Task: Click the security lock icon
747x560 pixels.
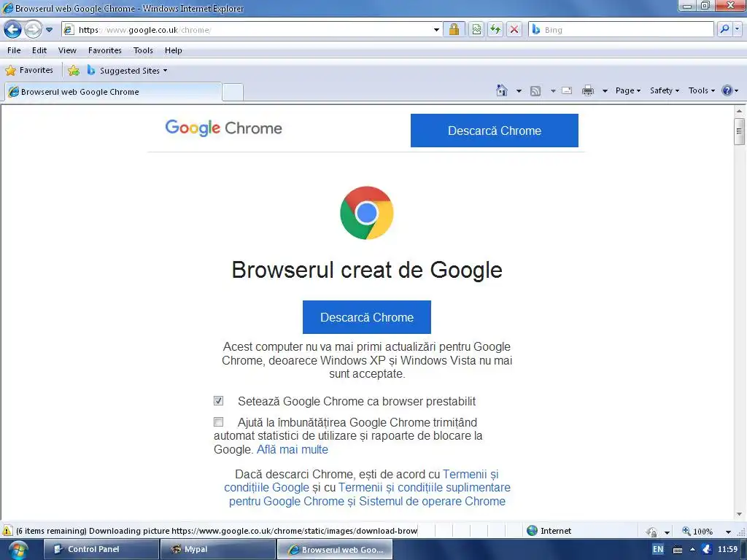Action: [454, 29]
